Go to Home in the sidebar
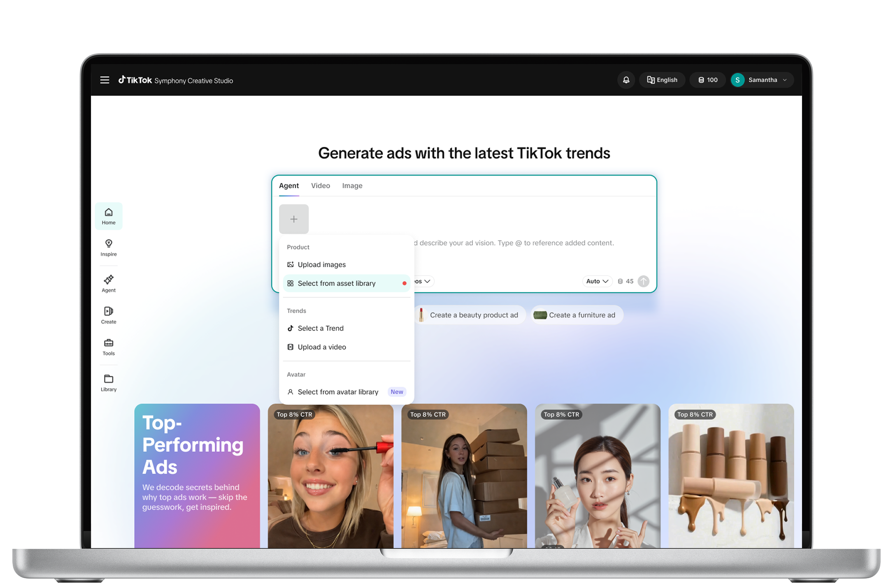 109,216
